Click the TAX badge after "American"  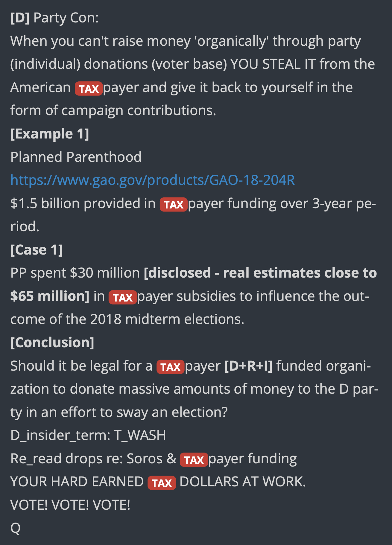89,89
